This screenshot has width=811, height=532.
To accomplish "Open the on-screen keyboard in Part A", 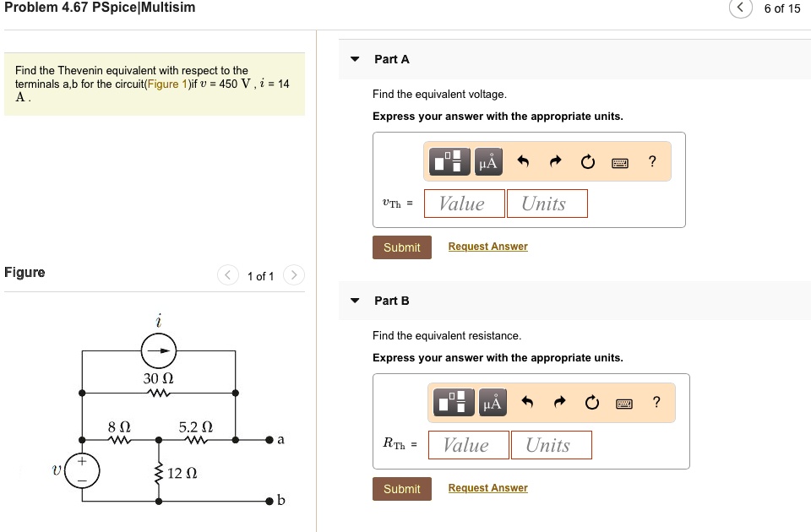I will [x=620, y=161].
